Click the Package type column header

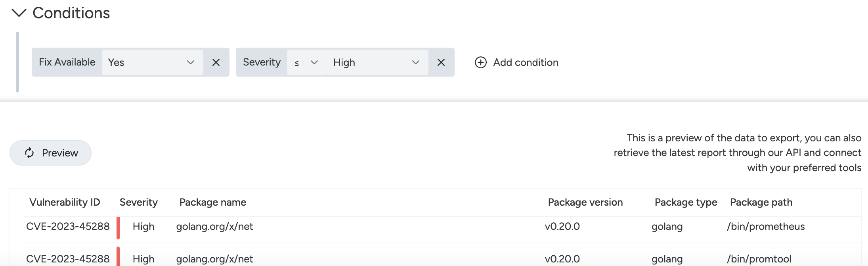[x=686, y=202]
